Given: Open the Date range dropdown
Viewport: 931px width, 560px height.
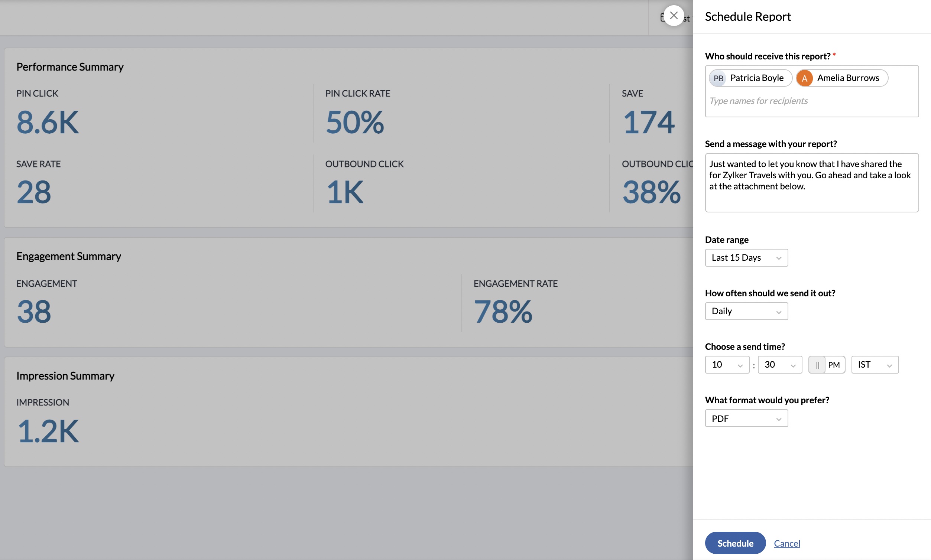Looking at the screenshot, I should (x=746, y=257).
